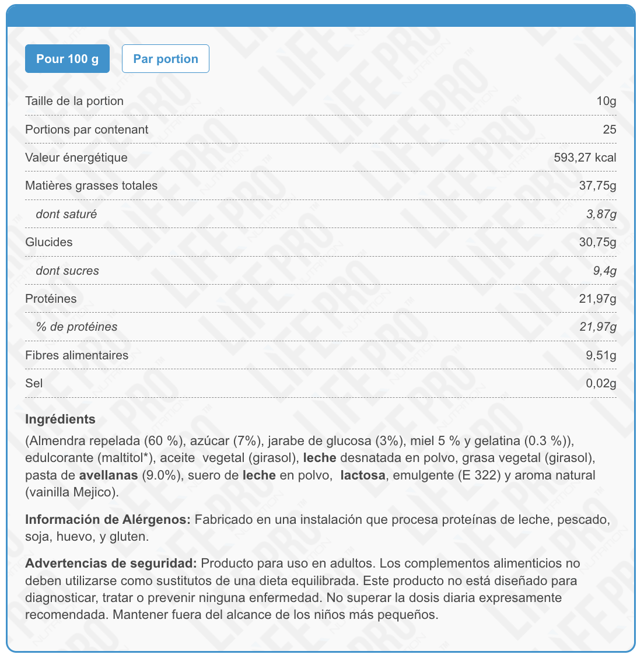Screen dimensions: 644x658
Task: Click the "Fibres alimentaires" row label
Action: pos(76,355)
